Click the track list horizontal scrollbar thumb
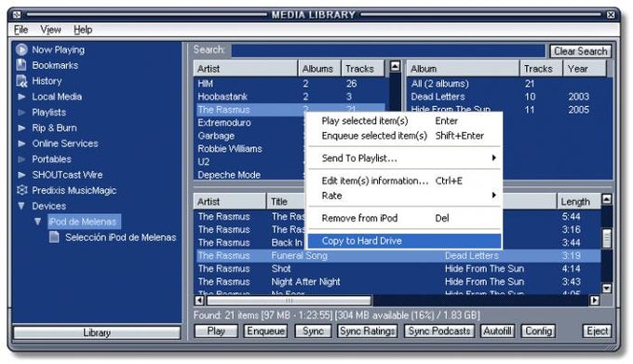 click(290, 301)
